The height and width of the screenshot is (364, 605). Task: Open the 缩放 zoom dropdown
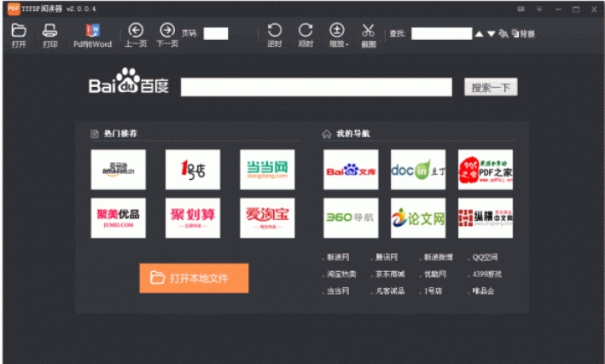338,36
